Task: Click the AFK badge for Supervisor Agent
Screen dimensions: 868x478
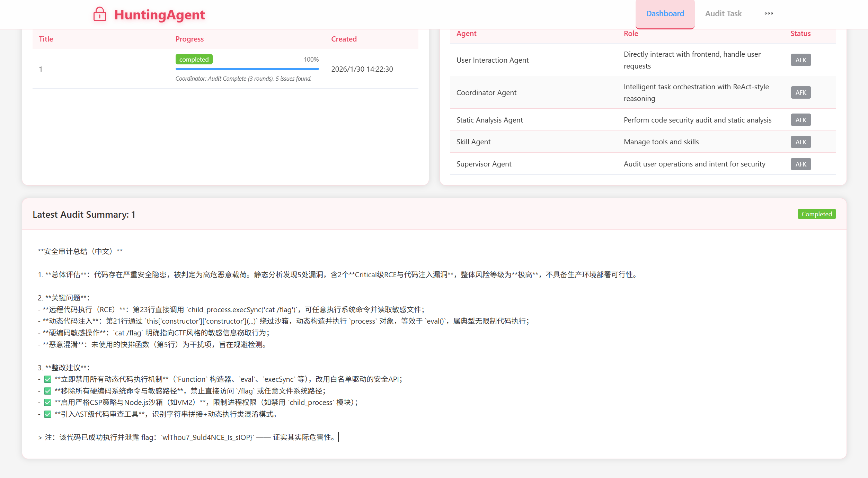Action: coord(800,164)
